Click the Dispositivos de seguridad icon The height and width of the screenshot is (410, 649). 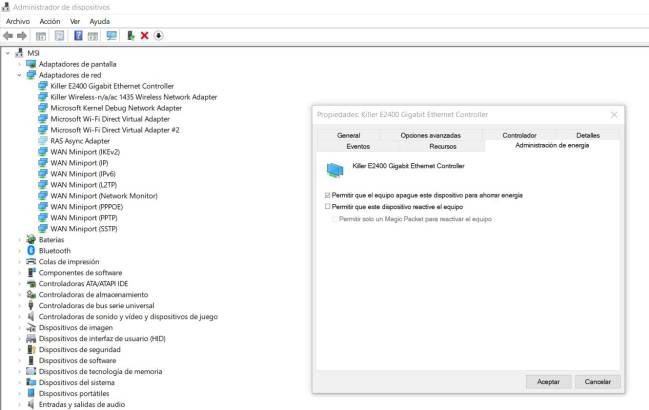(31, 349)
